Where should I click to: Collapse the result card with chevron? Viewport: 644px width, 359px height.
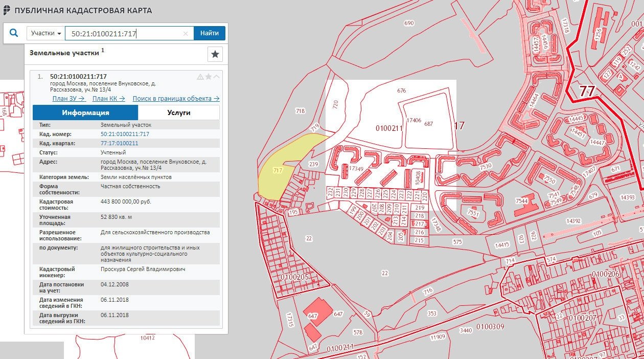pyautogui.click(x=217, y=77)
